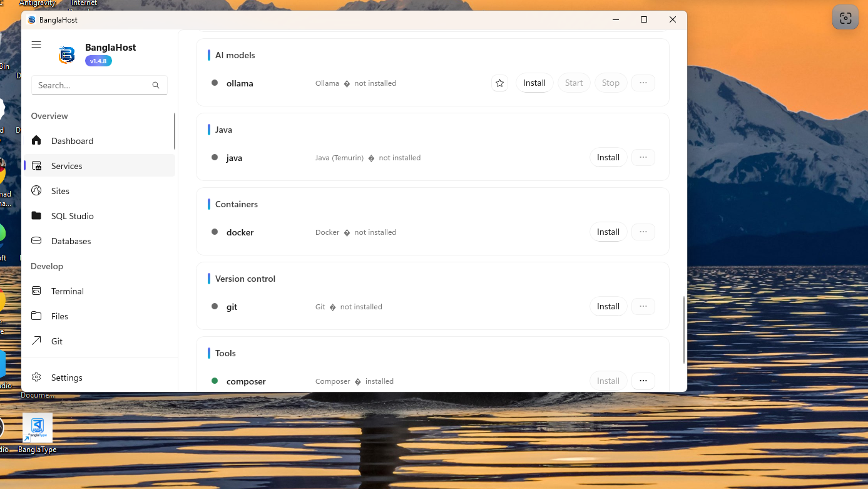Open the Dashboard page via its home icon
Viewport: 868px width, 489px height.
tap(36, 140)
